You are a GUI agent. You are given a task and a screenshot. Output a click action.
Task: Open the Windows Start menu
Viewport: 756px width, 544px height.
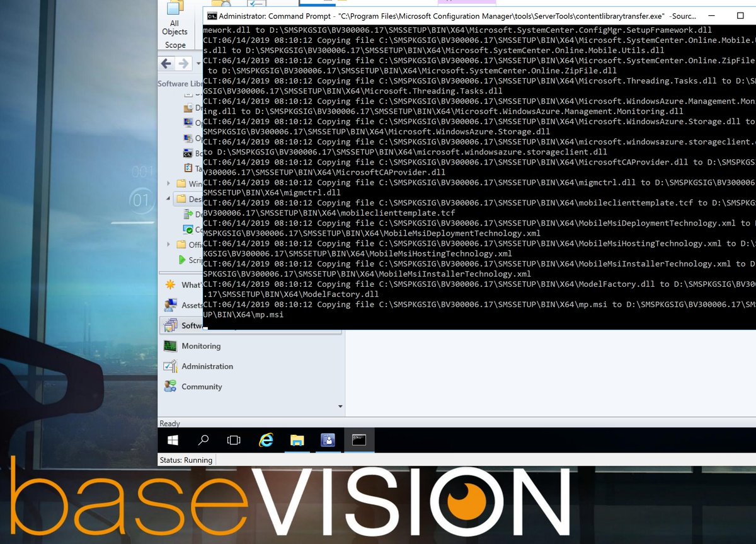pyautogui.click(x=173, y=440)
